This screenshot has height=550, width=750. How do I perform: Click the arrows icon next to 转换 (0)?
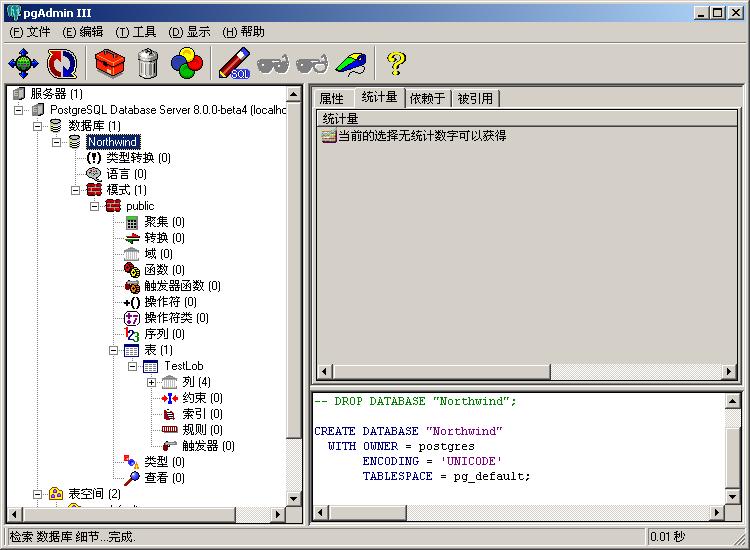click(132, 238)
